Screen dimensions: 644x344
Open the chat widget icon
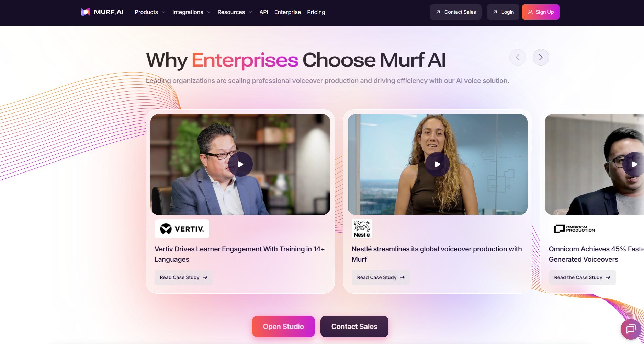[631, 329]
